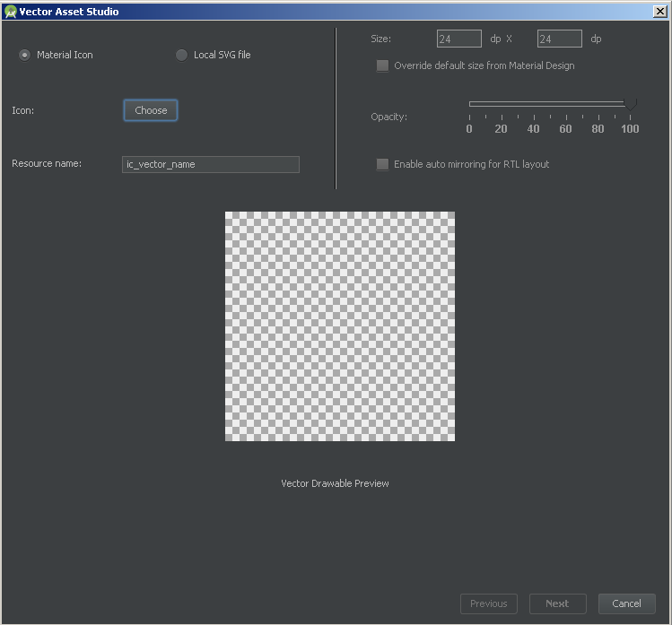Click the Next button
Viewport: 672px width, 625px height.
pyautogui.click(x=557, y=603)
